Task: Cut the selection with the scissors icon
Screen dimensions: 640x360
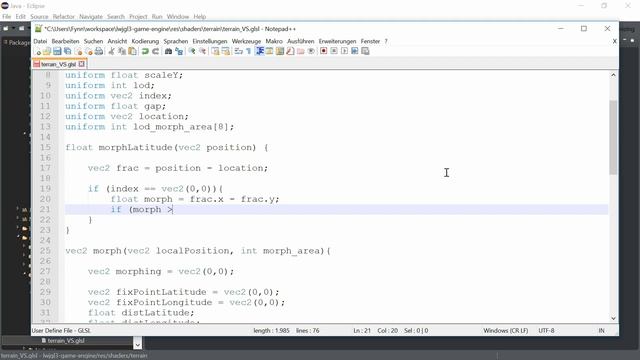Action: [x=111, y=51]
